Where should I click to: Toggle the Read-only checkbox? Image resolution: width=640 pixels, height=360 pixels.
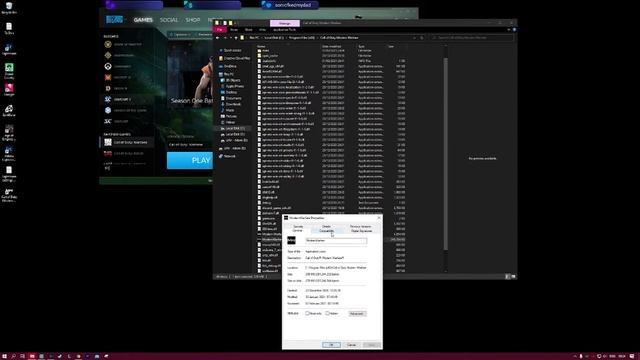pos(307,313)
